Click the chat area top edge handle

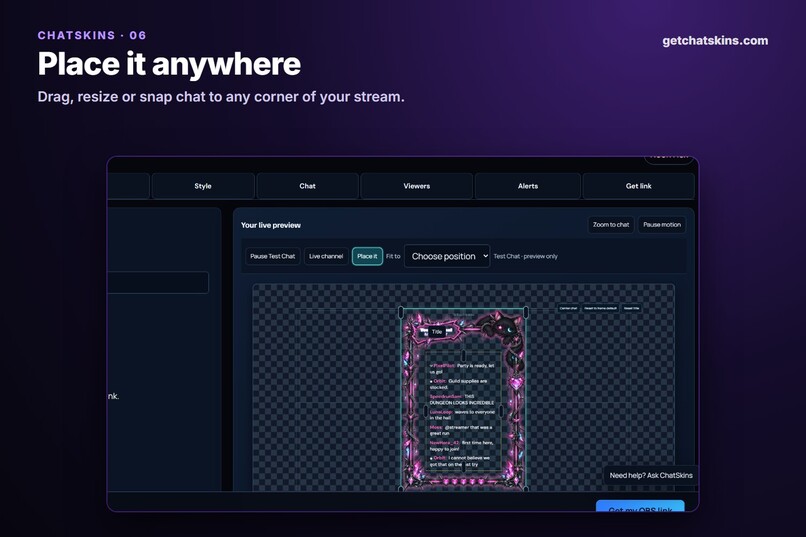[463, 355]
